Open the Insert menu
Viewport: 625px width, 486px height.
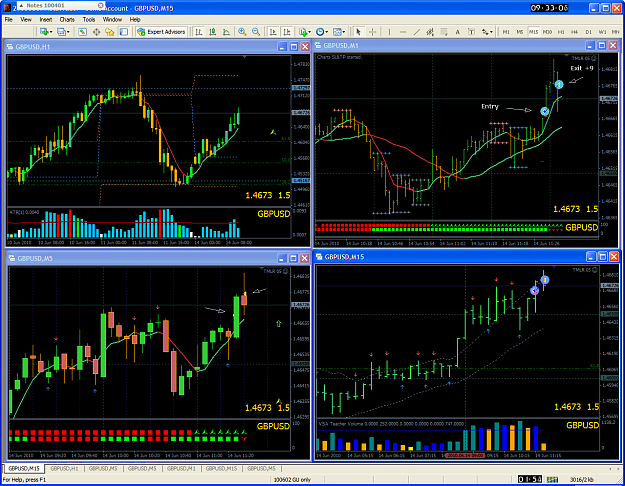46,20
